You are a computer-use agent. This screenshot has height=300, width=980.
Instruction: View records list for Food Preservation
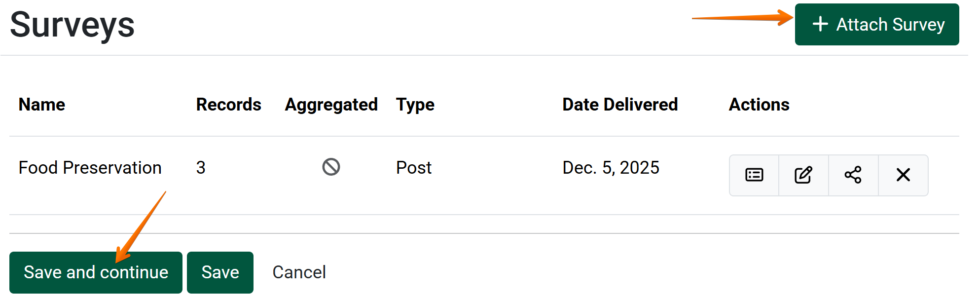pos(754,175)
